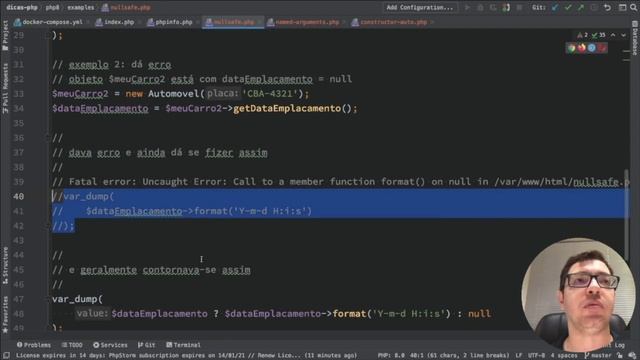Screen dimensions: 640x360
Task: Open Add Configuration dropdown
Action: [420, 7]
